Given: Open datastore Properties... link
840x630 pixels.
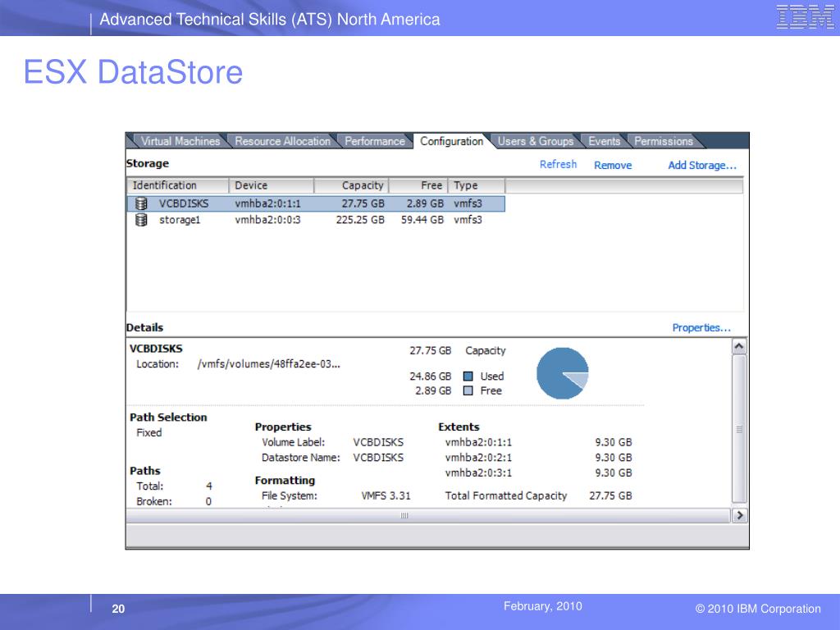Looking at the screenshot, I should pos(701,328).
